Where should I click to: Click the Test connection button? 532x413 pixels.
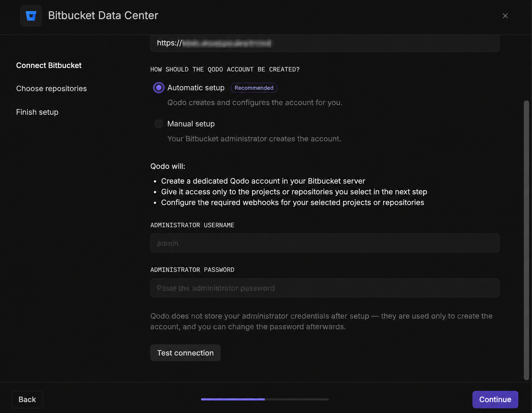coord(185,353)
